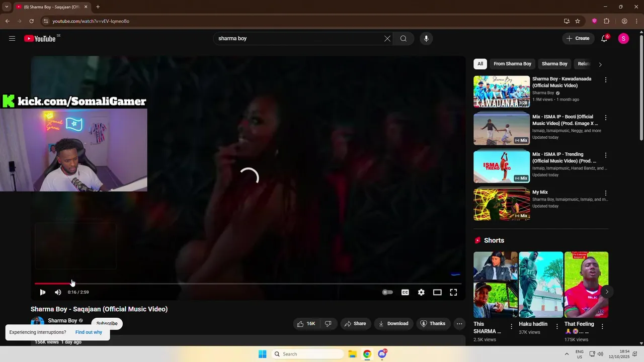Open the My Mix playlist thumbnail
The height and width of the screenshot is (362, 644).
[502, 205]
